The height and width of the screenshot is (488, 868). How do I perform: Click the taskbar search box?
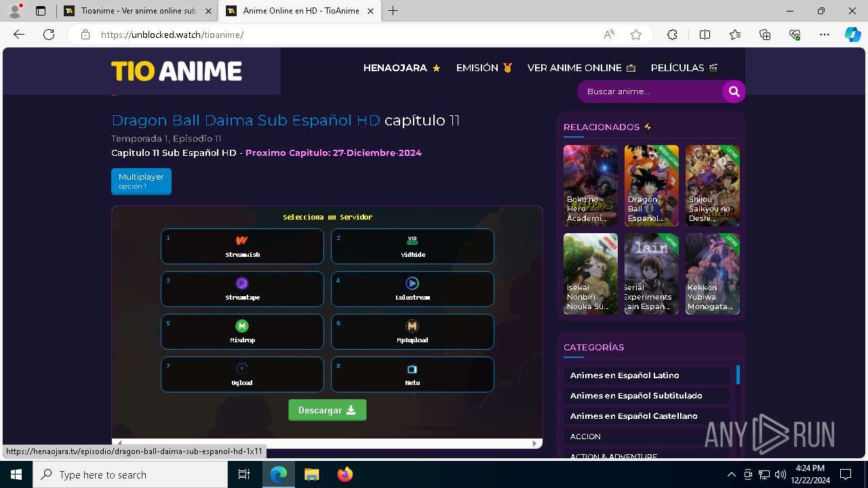point(130,474)
